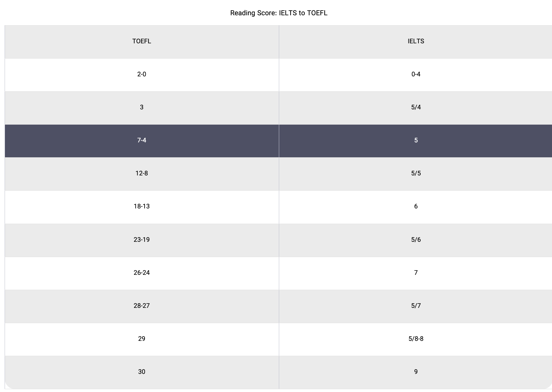Click the TOEFL cell showing 2-0

coord(142,74)
